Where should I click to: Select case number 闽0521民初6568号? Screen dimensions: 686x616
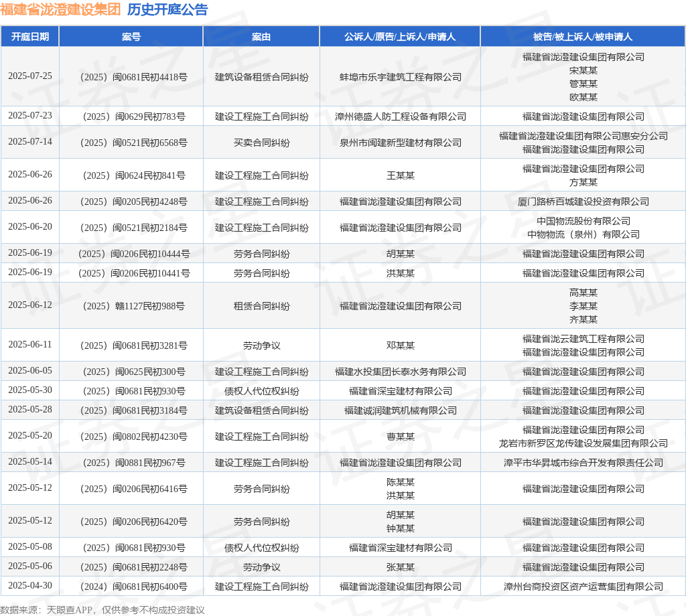point(134,143)
